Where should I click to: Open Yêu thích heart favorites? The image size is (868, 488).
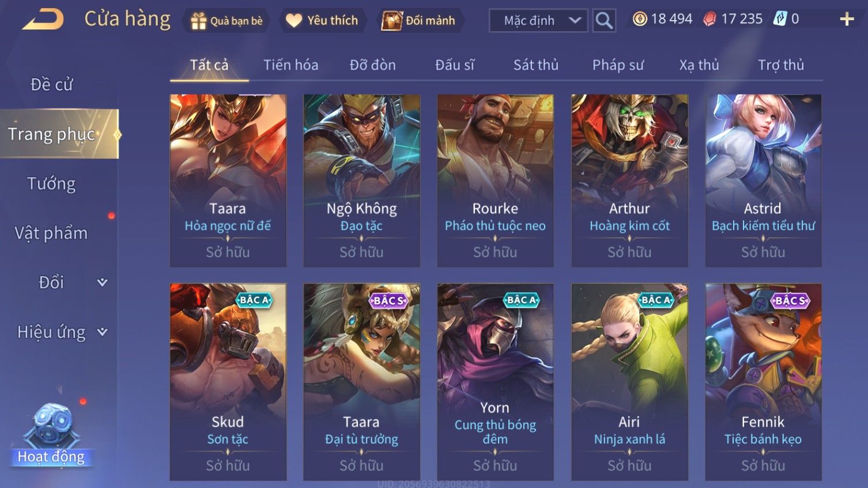(294, 21)
